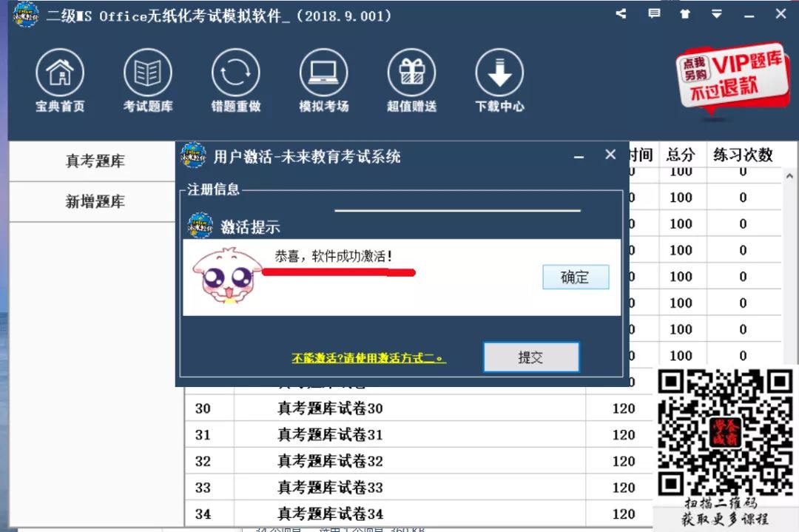799x532 pixels.
Task: Click the skin shirt icon in title bar
Action: [685, 14]
